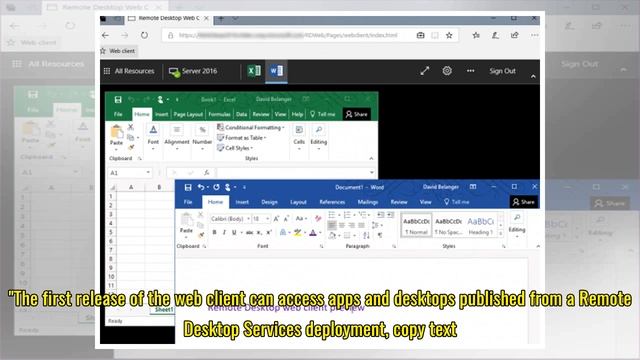The height and width of the screenshot is (360, 640).
Task: Open Excel Insert tab
Action: (161, 114)
